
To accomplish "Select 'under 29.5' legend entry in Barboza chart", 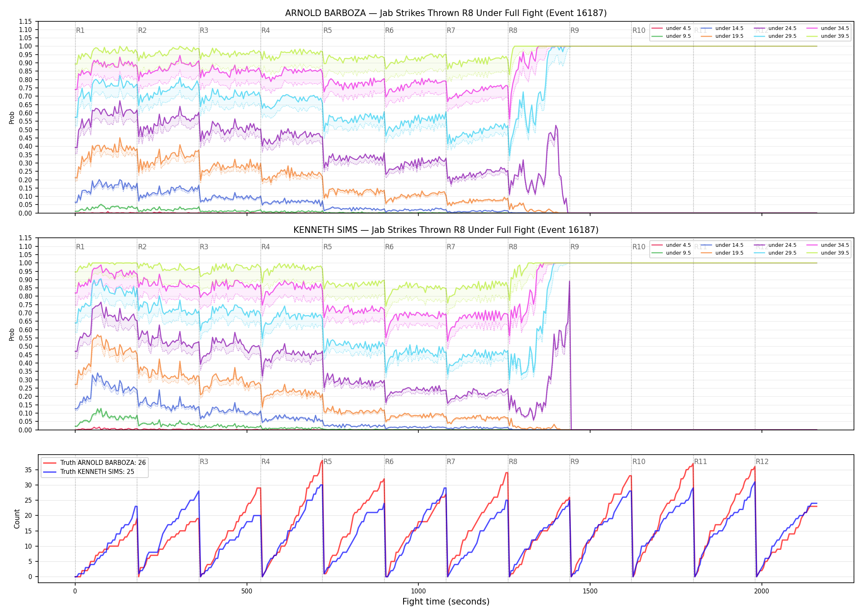I will (775, 36).
